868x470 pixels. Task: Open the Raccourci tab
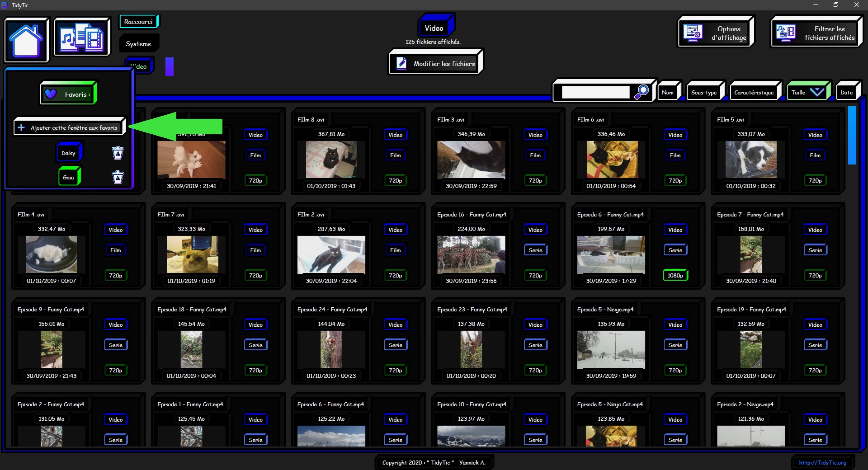(x=138, y=22)
